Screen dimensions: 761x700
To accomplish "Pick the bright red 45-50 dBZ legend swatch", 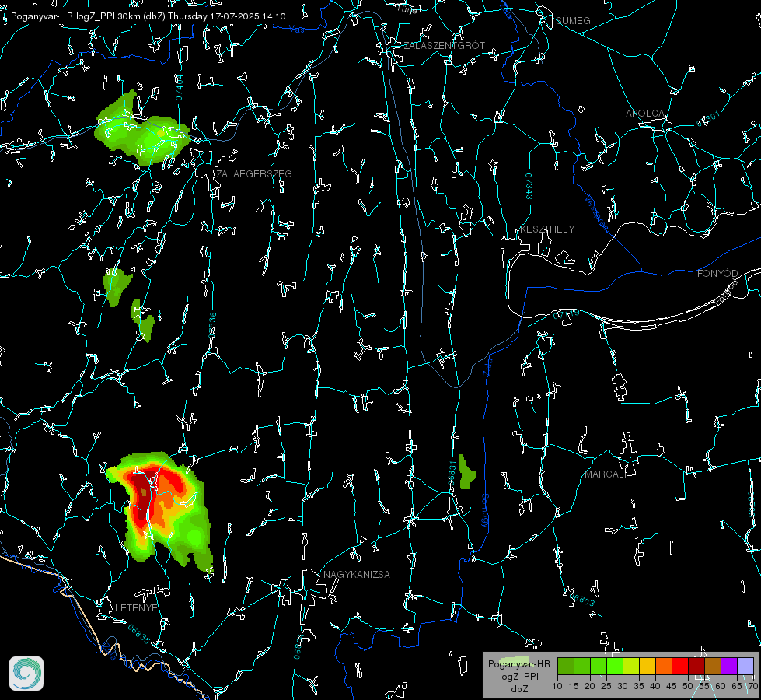I will tap(680, 666).
